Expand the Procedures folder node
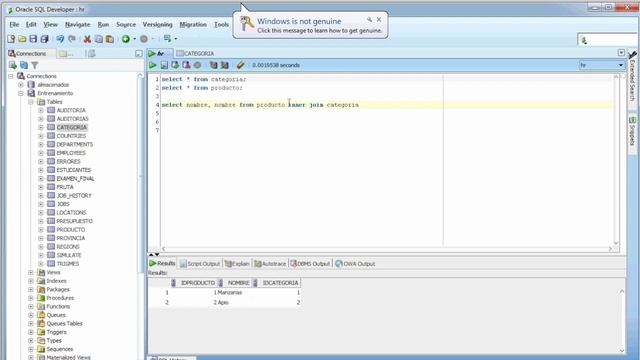Screen dimensions: 640x360 pyautogui.click(x=31, y=298)
